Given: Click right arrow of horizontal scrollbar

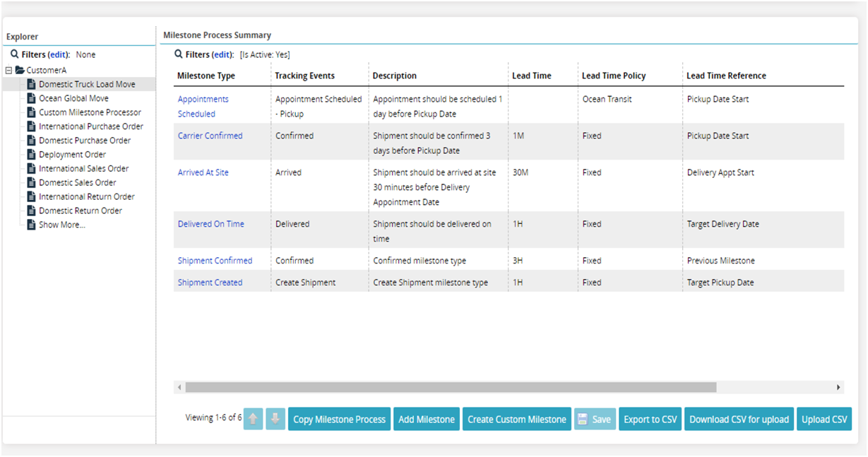Looking at the screenshot, I should (838, 387).
